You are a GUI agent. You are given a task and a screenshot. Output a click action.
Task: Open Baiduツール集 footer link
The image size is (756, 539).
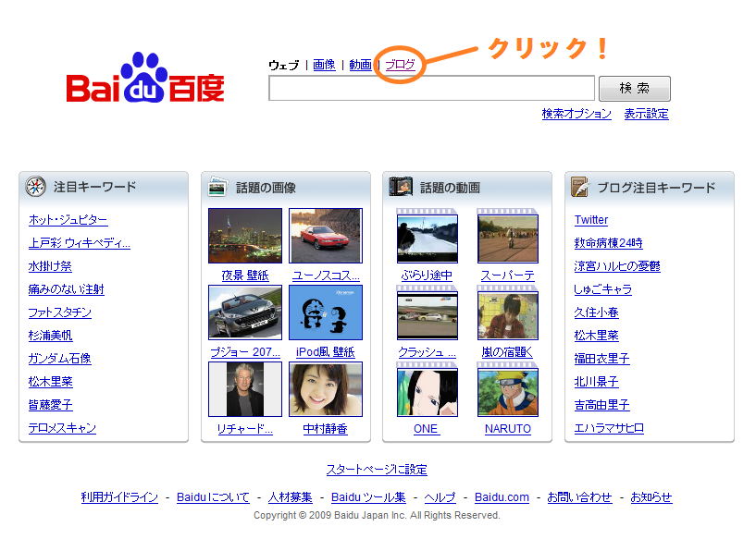(368, 497)
